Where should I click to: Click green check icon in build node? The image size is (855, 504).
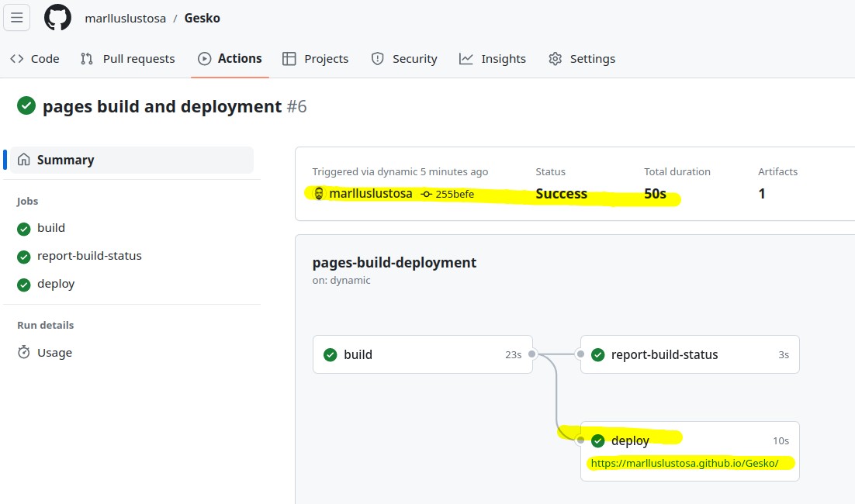[330, 355]
